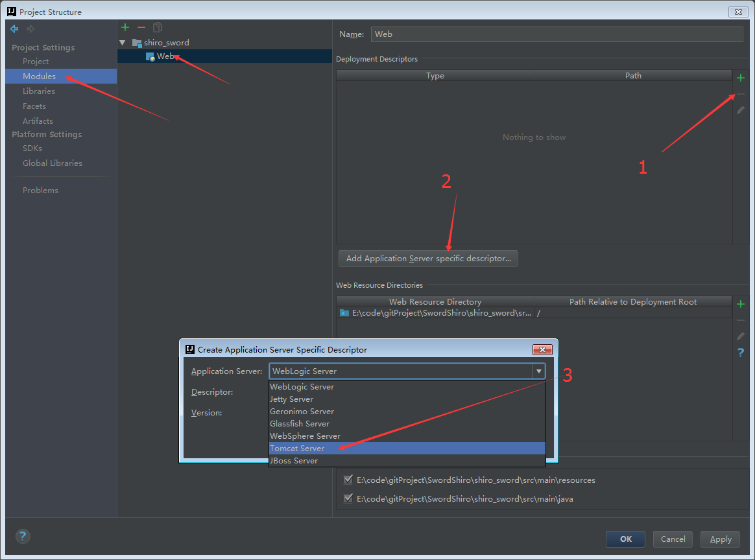
Task: Select Tomcat Server from the dropdown list
Action: point(297,449)
